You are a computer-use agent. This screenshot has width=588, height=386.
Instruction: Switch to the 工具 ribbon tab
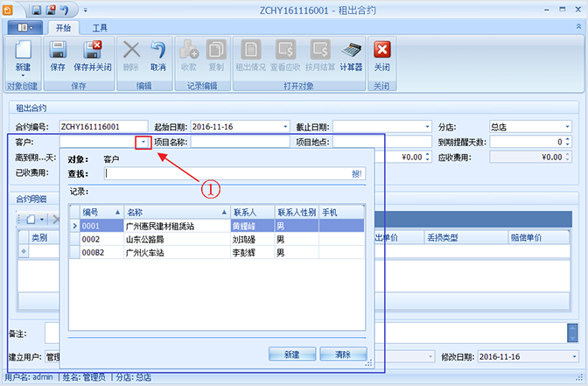[x=101, y=28]
